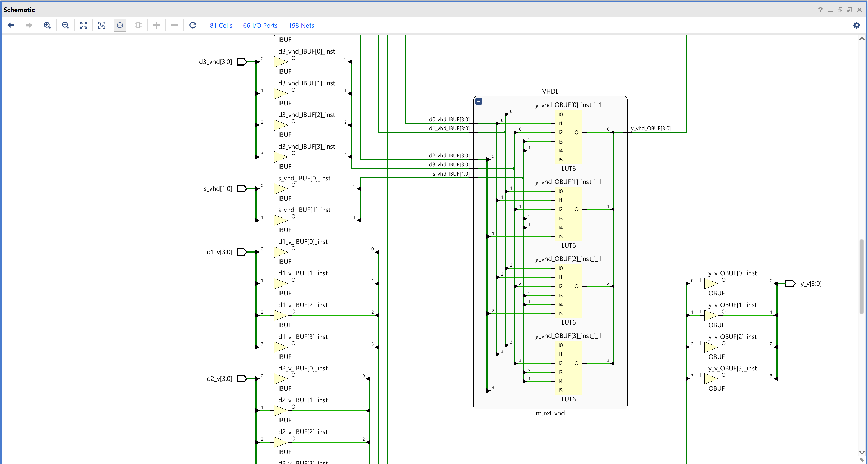Open the schematic help question mark
This screenshot has width=868, height=464.
(x=820, y=10)
